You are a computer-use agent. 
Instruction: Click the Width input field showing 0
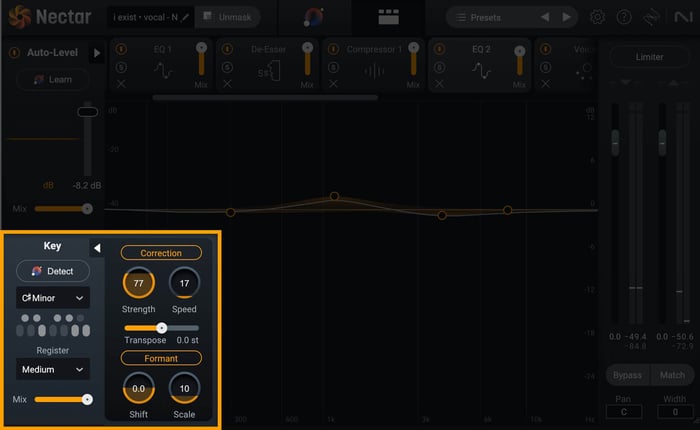tap(675, 412)
